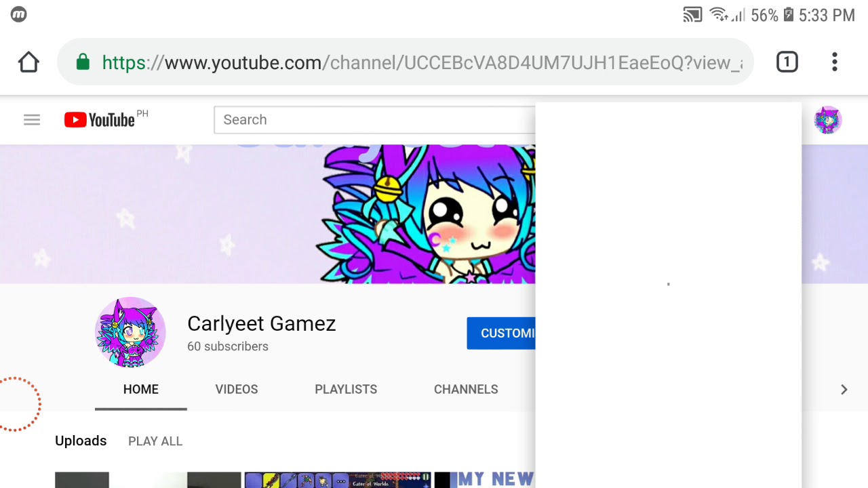Tap the Wi-Fi indicator in the status bar
Screen dimensions: 868x488
[719, 15]
